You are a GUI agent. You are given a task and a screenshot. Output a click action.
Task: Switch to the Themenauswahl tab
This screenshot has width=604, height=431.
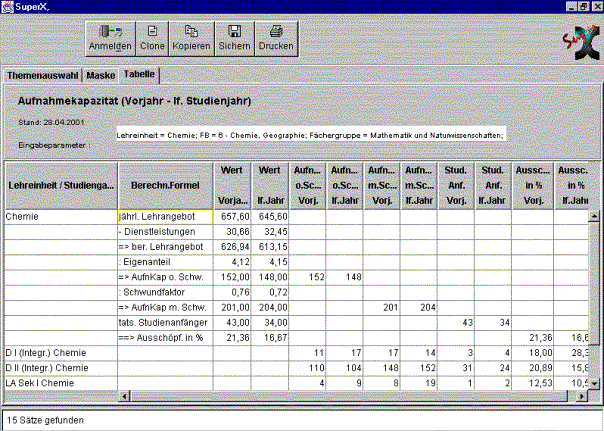click(41, 75)
